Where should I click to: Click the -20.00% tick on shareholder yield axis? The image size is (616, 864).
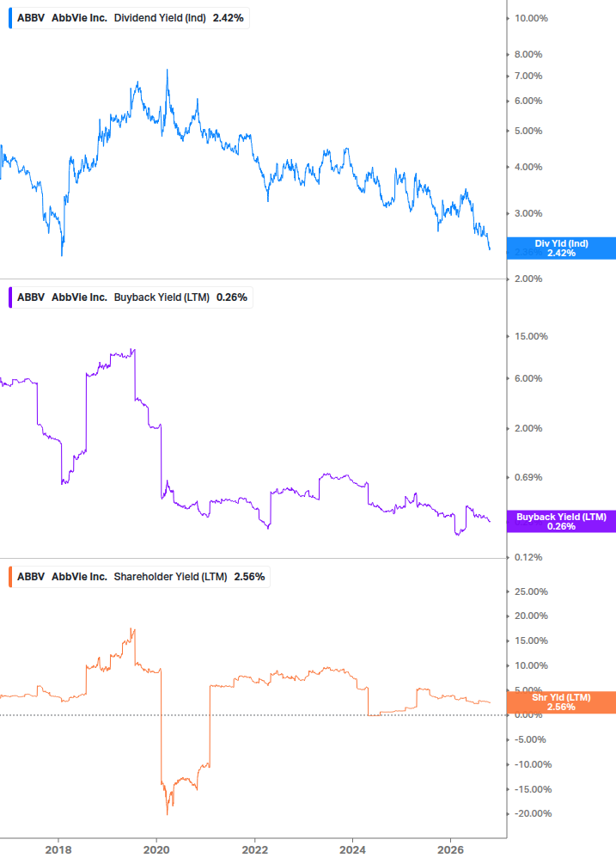533,813
